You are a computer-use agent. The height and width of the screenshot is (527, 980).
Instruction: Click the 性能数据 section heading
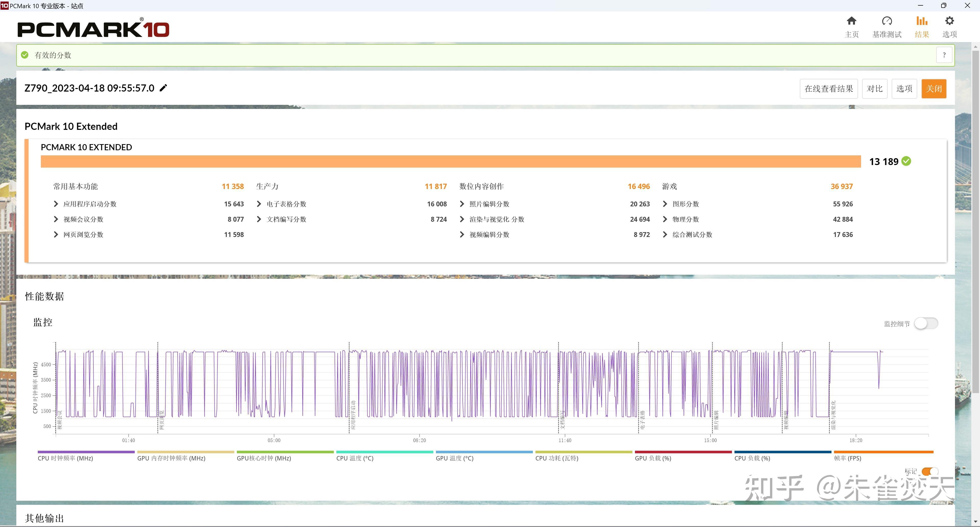(44, 296)
